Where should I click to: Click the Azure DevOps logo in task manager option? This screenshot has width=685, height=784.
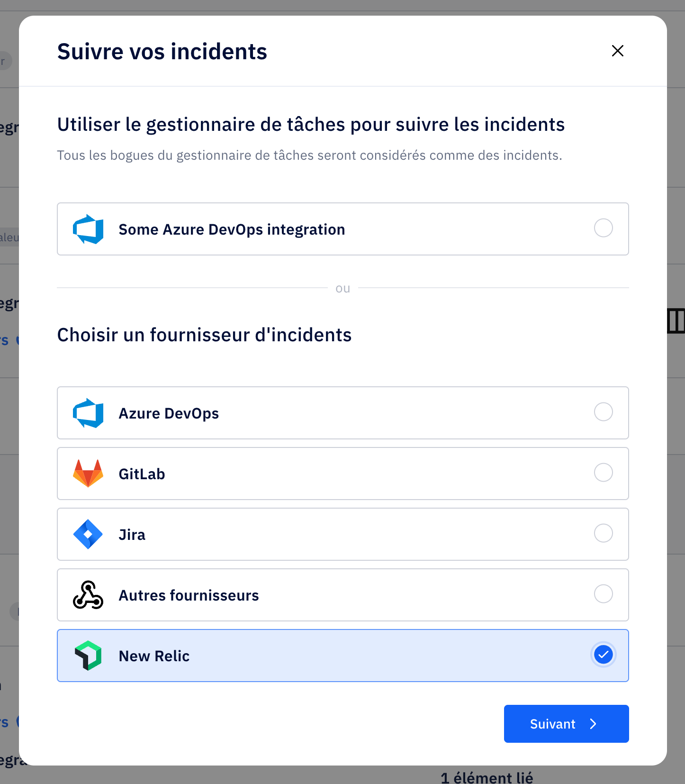(x=88, y=229)
